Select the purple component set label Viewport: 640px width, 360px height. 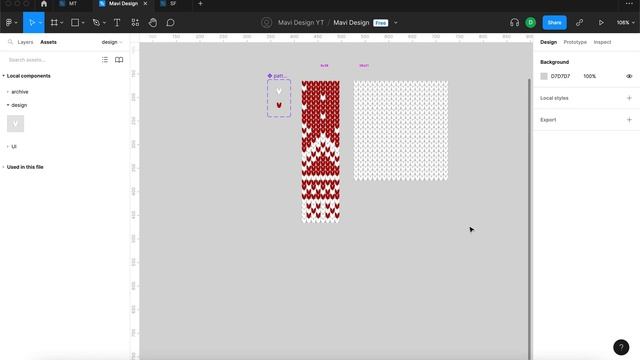277,76
